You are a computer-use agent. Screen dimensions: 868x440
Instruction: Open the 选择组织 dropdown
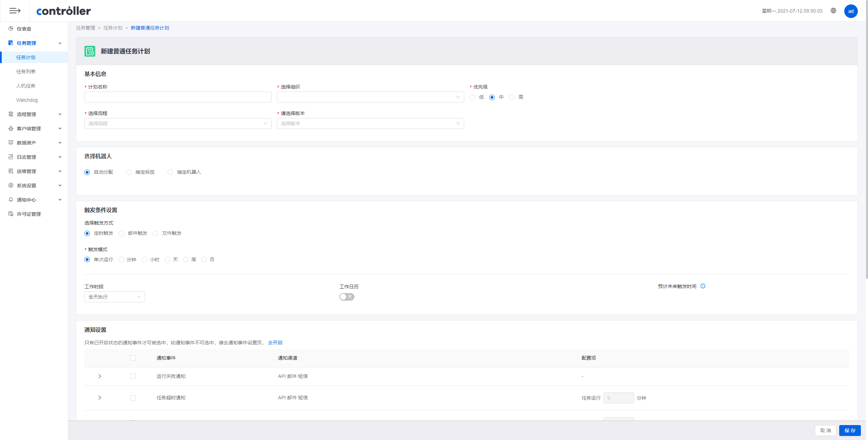(370, 97)
